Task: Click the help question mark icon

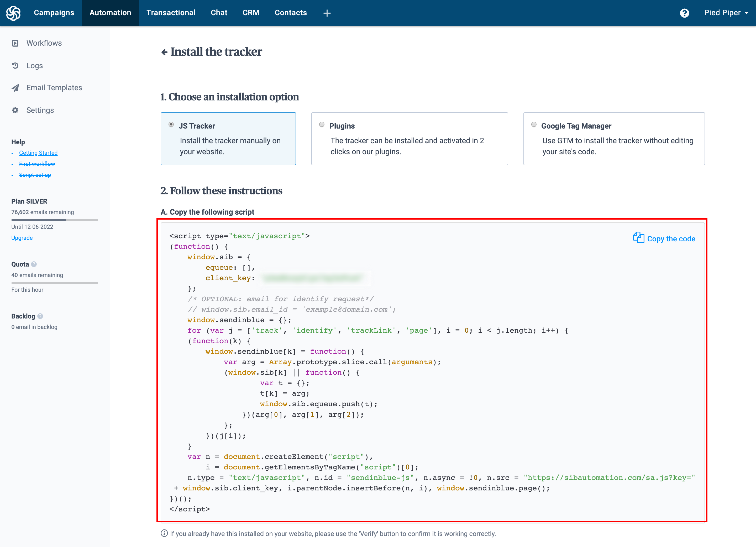Action: coord(684,13)
